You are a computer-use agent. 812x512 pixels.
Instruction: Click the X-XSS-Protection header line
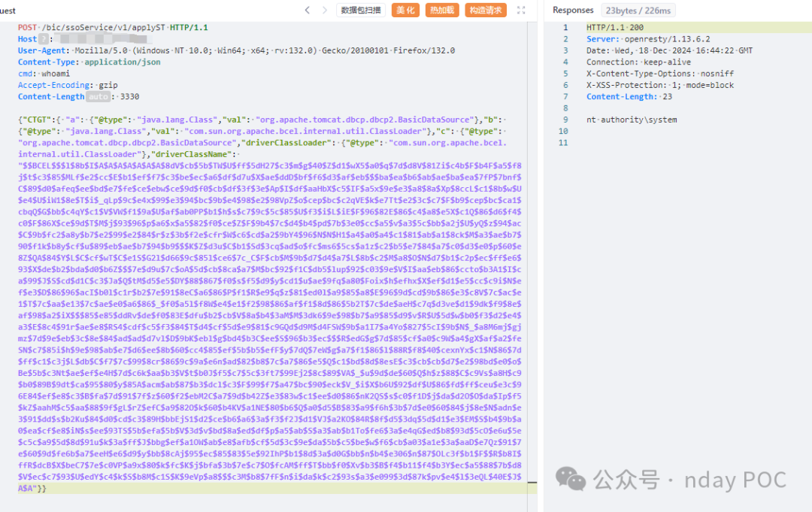click(x=660, y=85)
